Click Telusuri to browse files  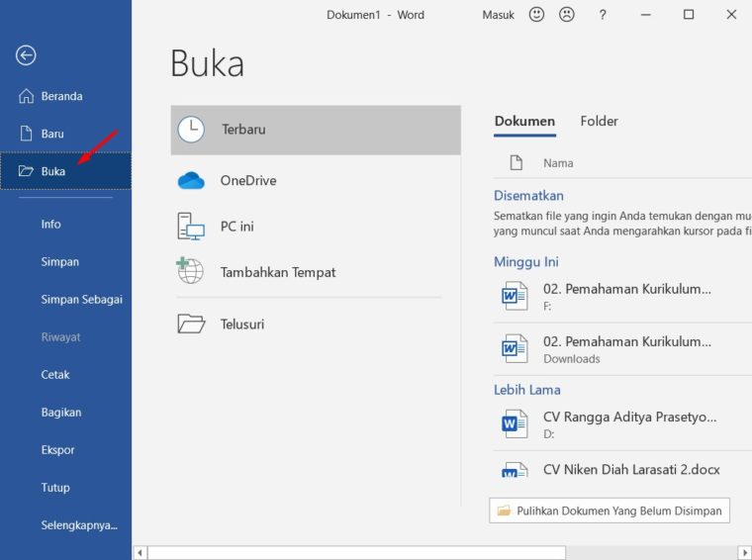(x=316, y=325)
